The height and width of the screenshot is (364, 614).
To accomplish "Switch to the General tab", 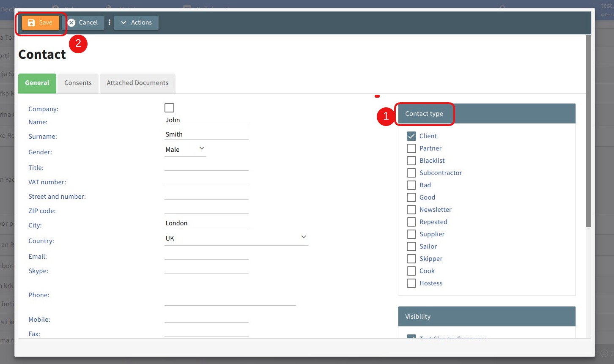I will pyautogui.click(x=37, y=83).
